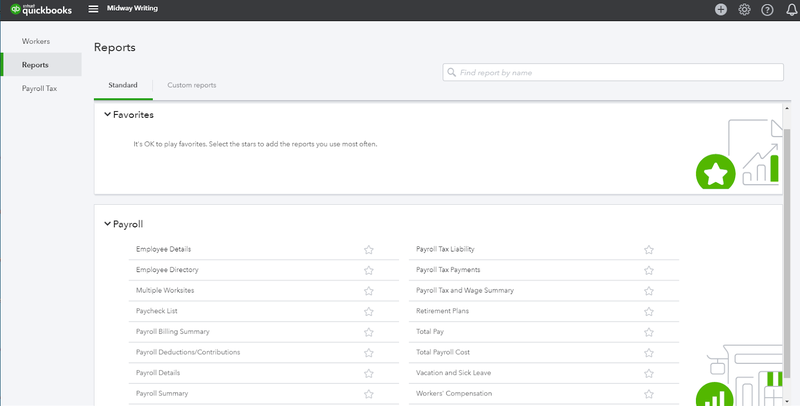Star the Workers' Compensation report
The width and height of the screenshot is (800, 406).
click(x=649, y=394)
